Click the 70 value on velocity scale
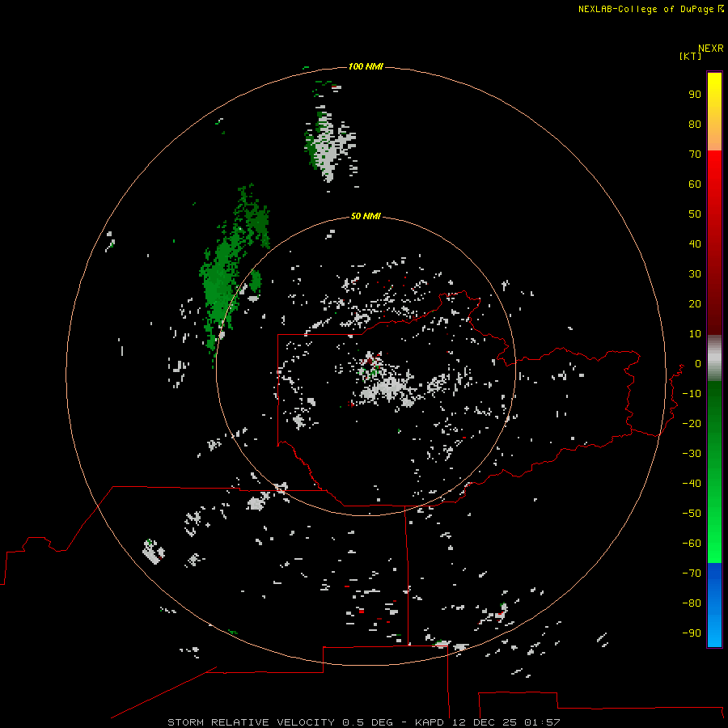This screenshot has height=728, width=728. pos(695,154)
